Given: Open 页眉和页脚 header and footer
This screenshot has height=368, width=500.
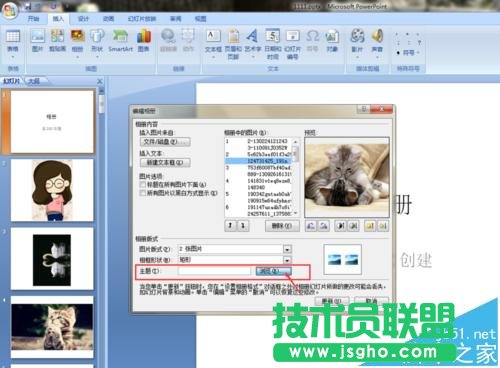Looking at the screenshot, I should coord(233,44).
